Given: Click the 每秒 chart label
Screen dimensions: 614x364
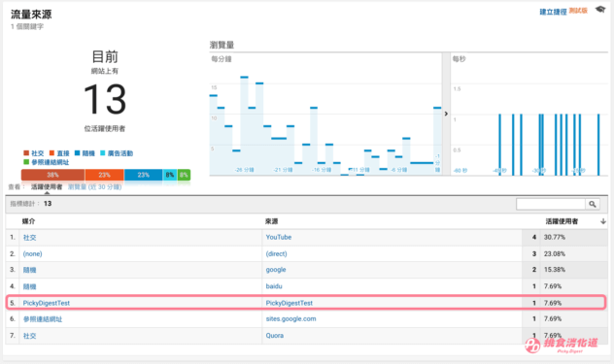Looking at the screenshot, I should point(459,59).
